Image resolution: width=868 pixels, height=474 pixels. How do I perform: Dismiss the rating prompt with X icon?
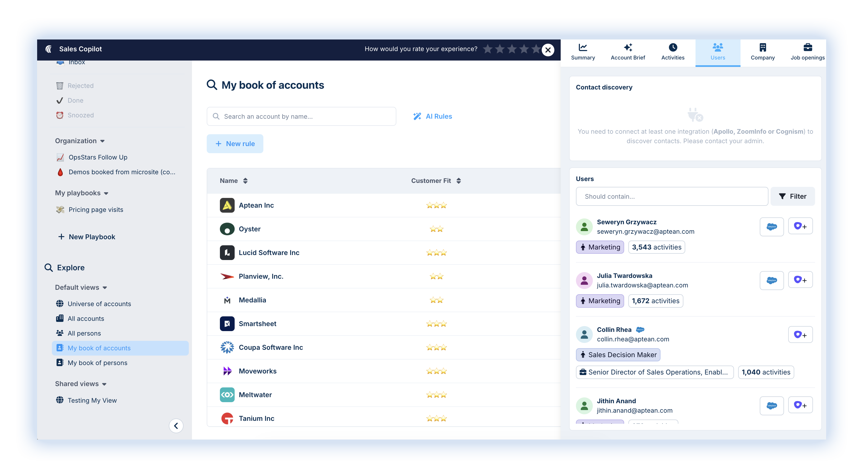tap(548, 50)
